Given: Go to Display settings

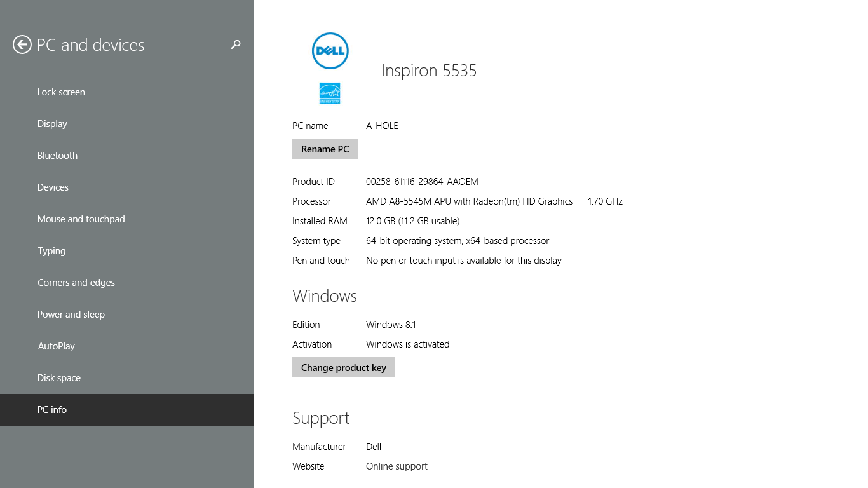Looking at the screenshot, I should pyautogui.click(x=127, y=124).
